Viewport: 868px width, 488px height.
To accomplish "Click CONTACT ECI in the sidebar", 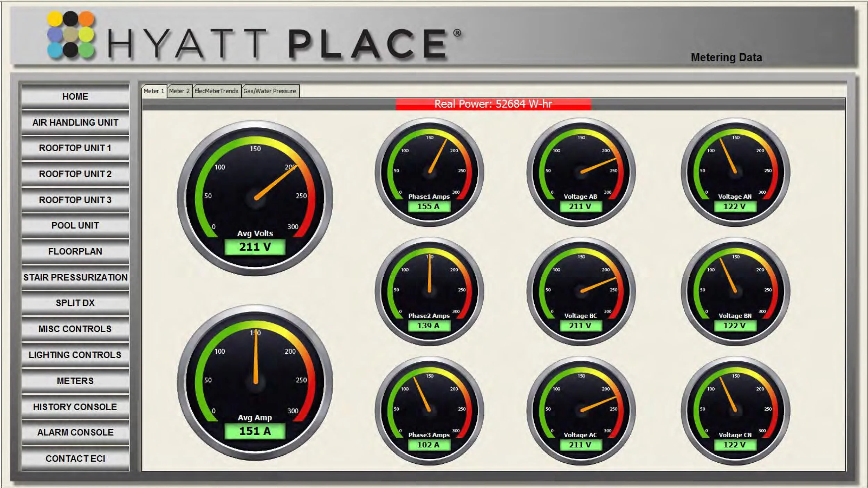I will click(x=76, y=458).
